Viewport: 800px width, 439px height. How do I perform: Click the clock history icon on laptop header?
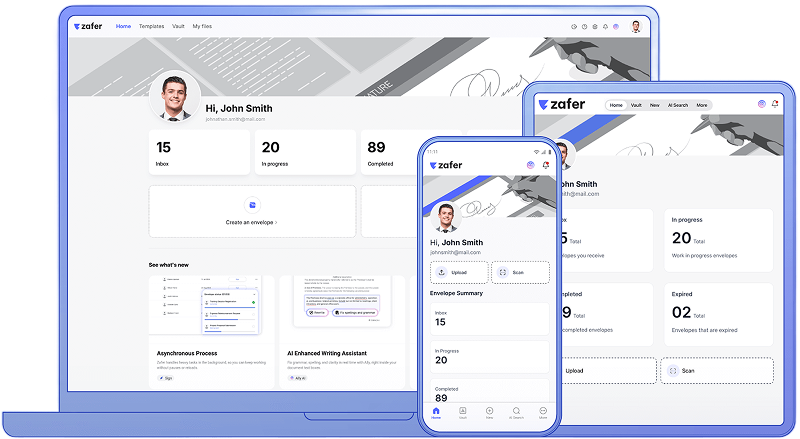coord(584,27)
